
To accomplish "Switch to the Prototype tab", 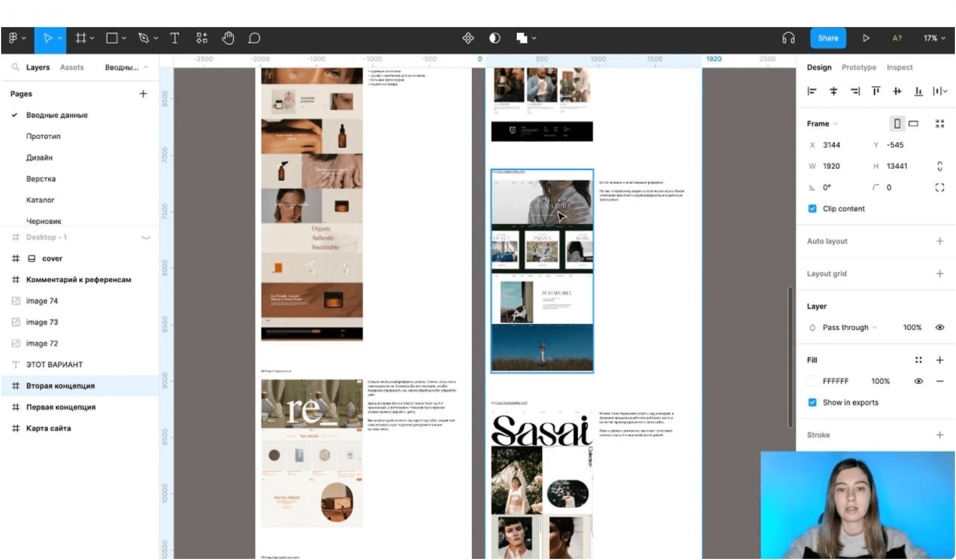I will (x=859, y=68).
